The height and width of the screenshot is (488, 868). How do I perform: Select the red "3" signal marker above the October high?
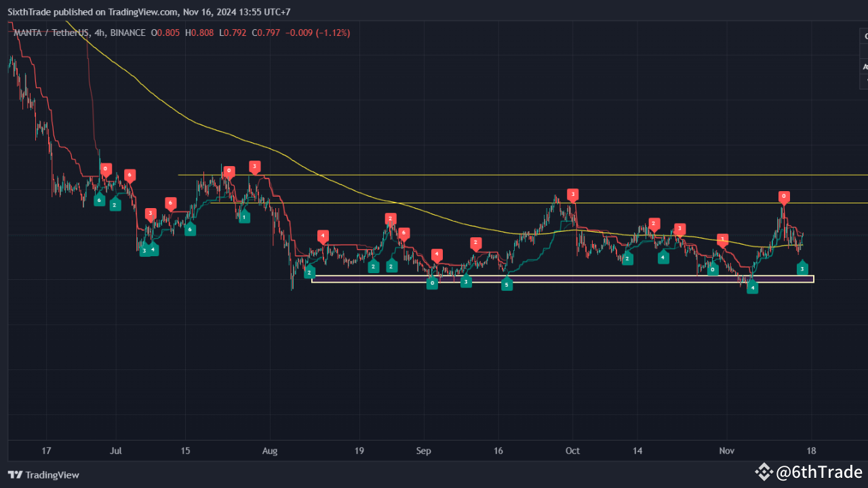click(572, 195)
